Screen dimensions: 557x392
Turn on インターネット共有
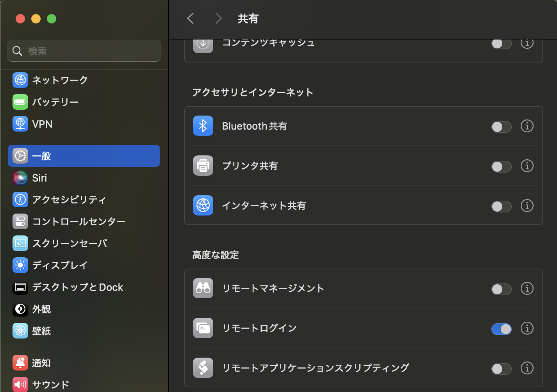point(501,207)
